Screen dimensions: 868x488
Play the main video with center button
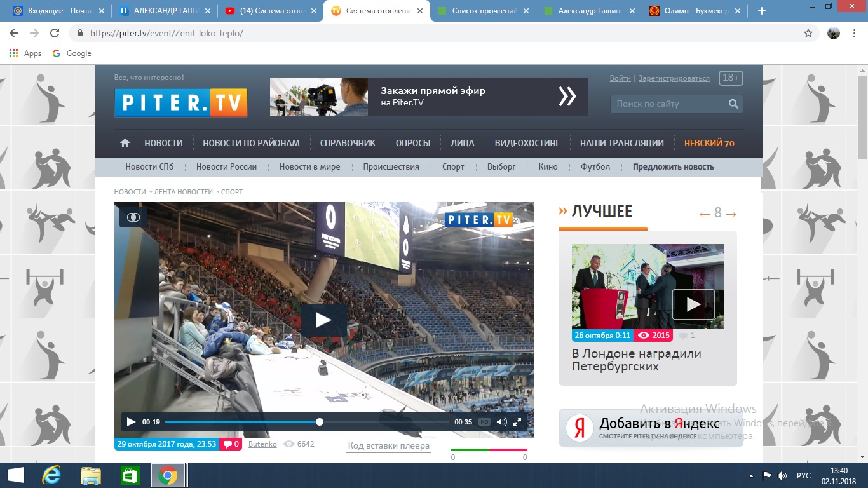click(323, 320)
